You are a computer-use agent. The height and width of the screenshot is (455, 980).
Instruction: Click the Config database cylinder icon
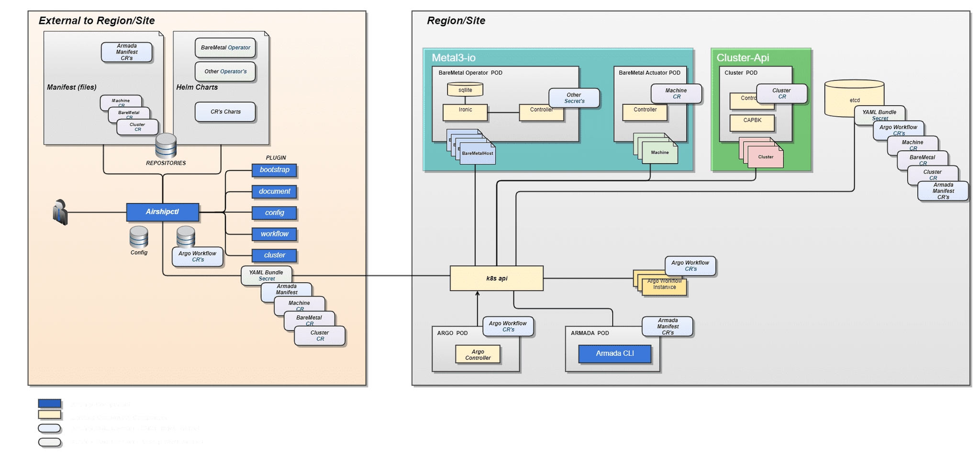(x=139, y=237)
